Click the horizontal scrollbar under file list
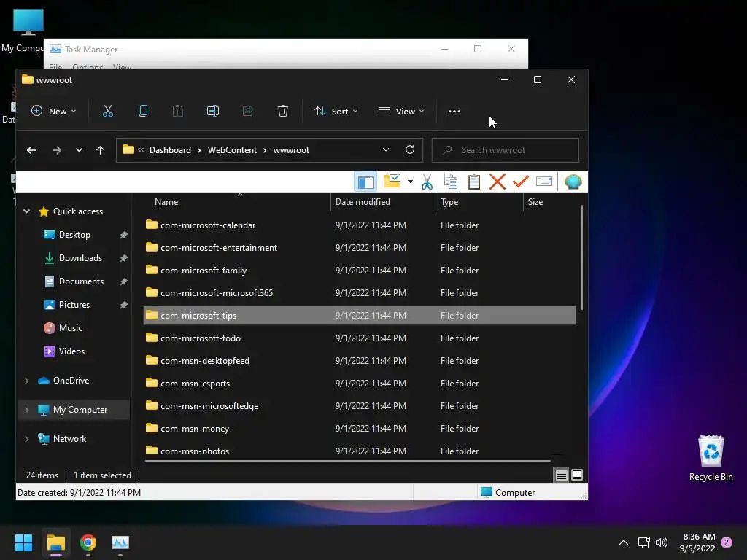Image resolution: width=747 pixels, height=560 pixels. tap(348, 461)
